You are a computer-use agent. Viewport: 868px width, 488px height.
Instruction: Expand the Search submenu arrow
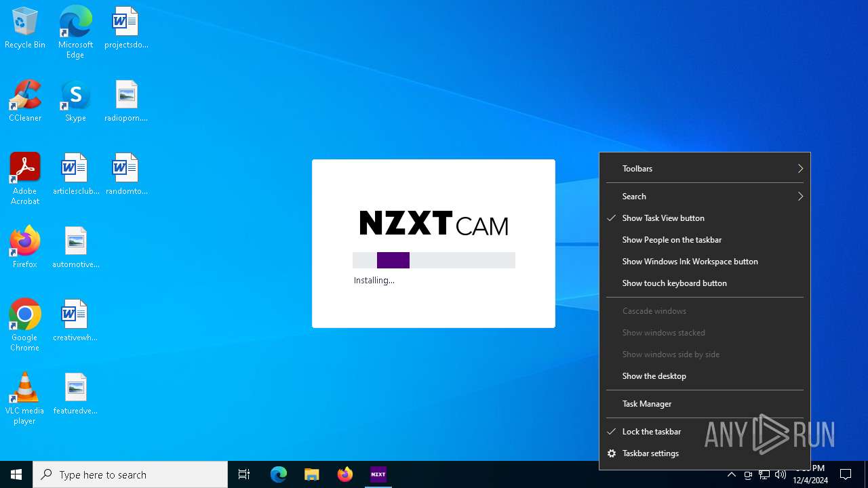click(x=800, y=197)
